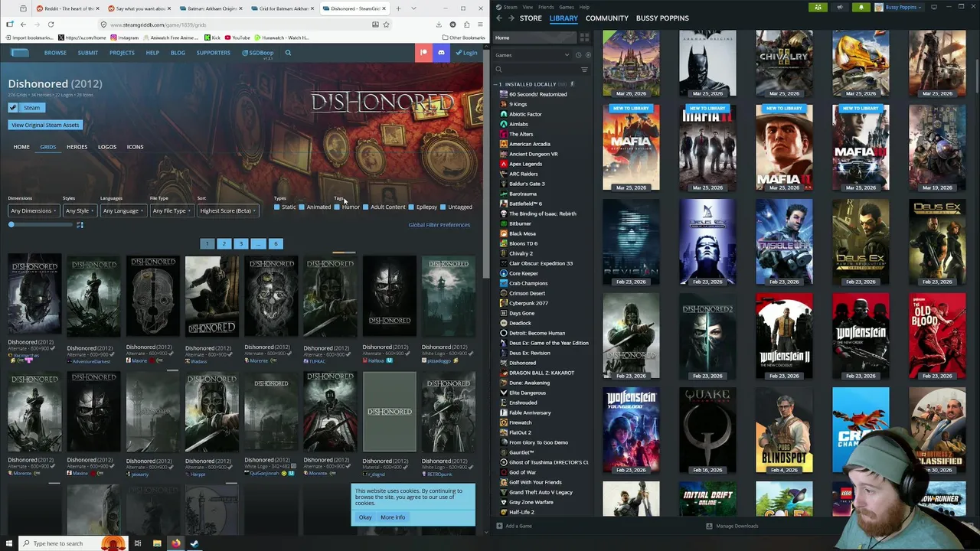
Task: Go to results page 6
Action: click(276, 243)
